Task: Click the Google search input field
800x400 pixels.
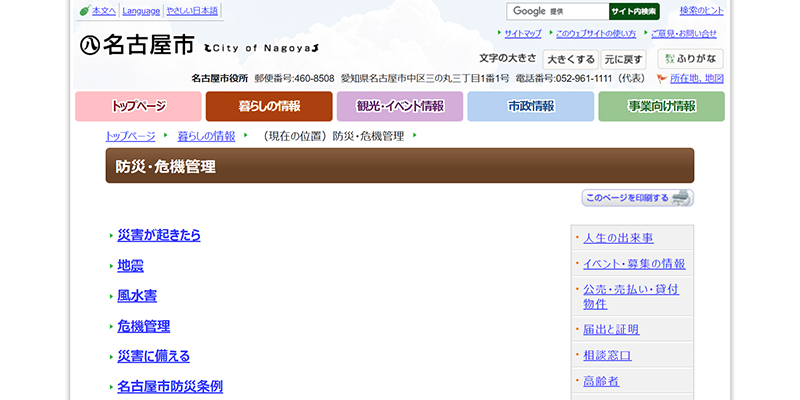Action: (x=557, y=11)
